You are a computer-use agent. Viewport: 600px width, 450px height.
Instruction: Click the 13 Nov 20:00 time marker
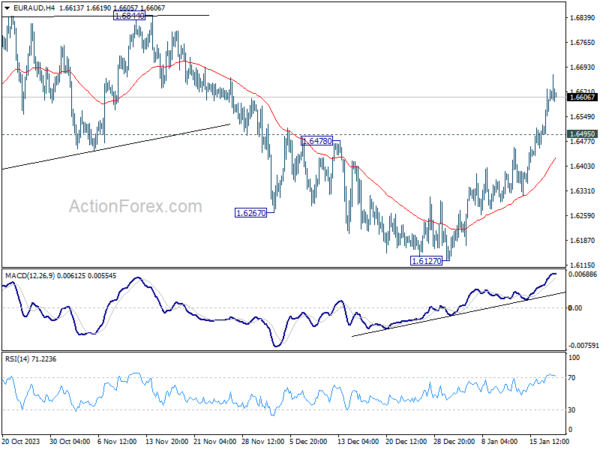(x=167, y=441)
